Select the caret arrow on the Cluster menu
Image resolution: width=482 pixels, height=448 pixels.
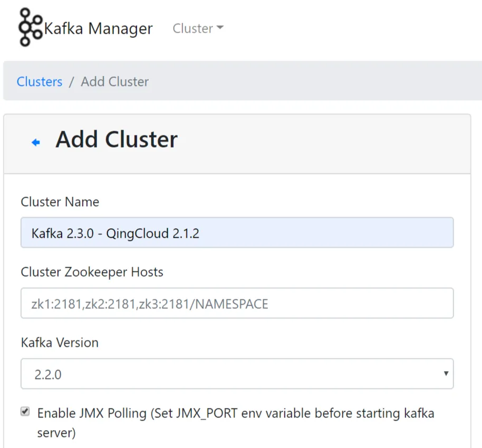coord(220,29)
